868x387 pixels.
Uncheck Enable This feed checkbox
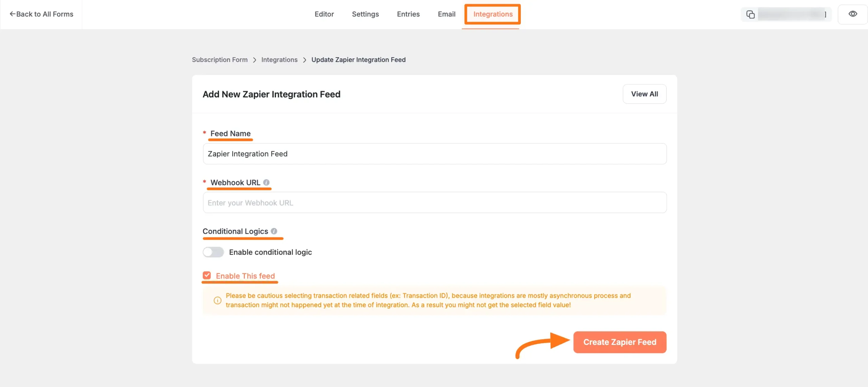click(207, 275)
